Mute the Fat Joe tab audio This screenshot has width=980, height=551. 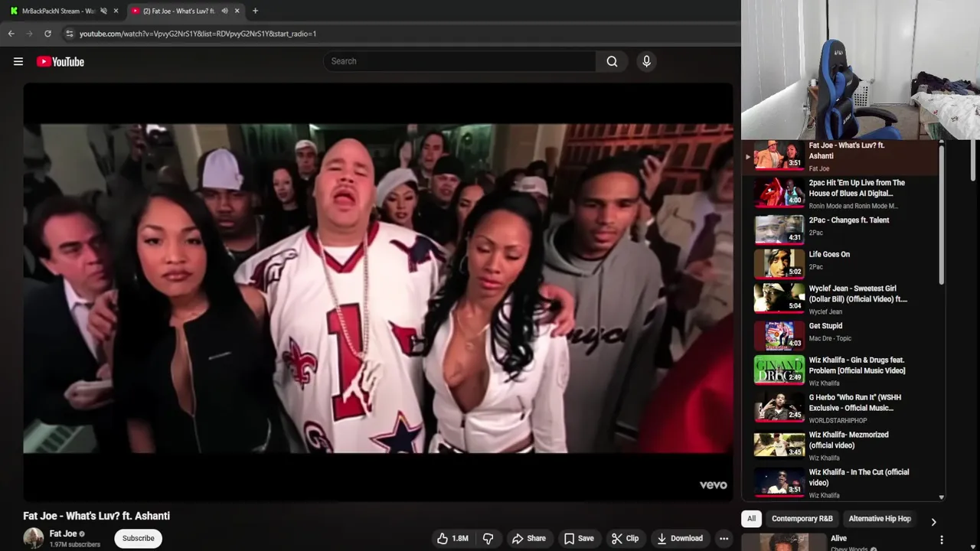click(224, 11)
